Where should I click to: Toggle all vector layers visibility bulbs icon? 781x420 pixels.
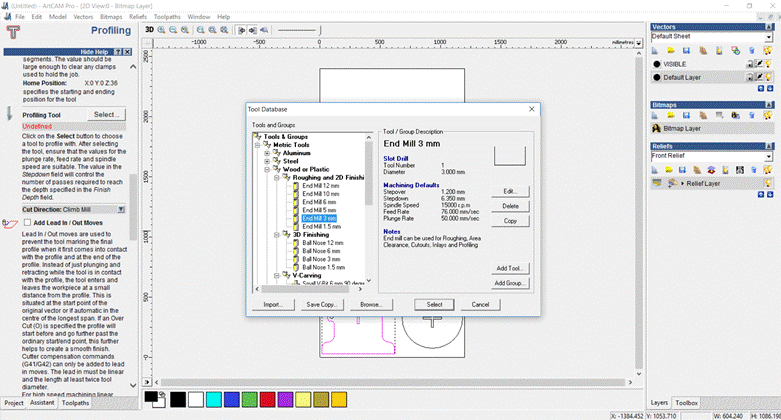tap(768, 51)
